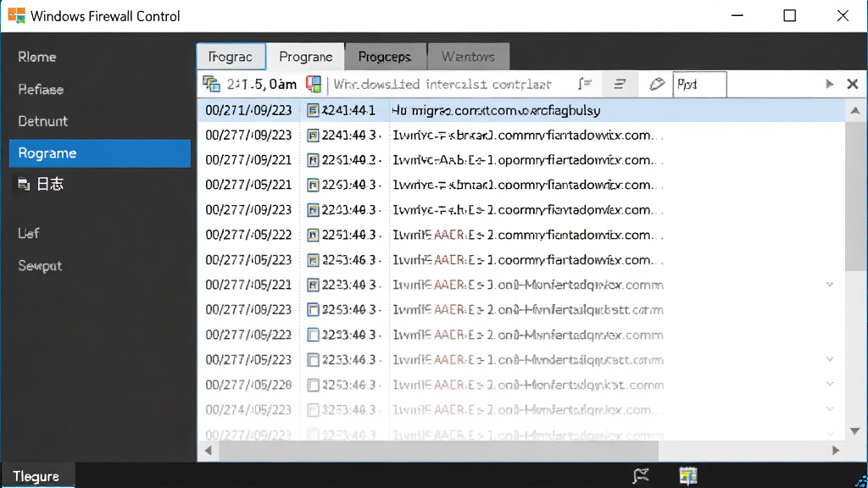Open Lef in the sidebar

tap(28, 234)
